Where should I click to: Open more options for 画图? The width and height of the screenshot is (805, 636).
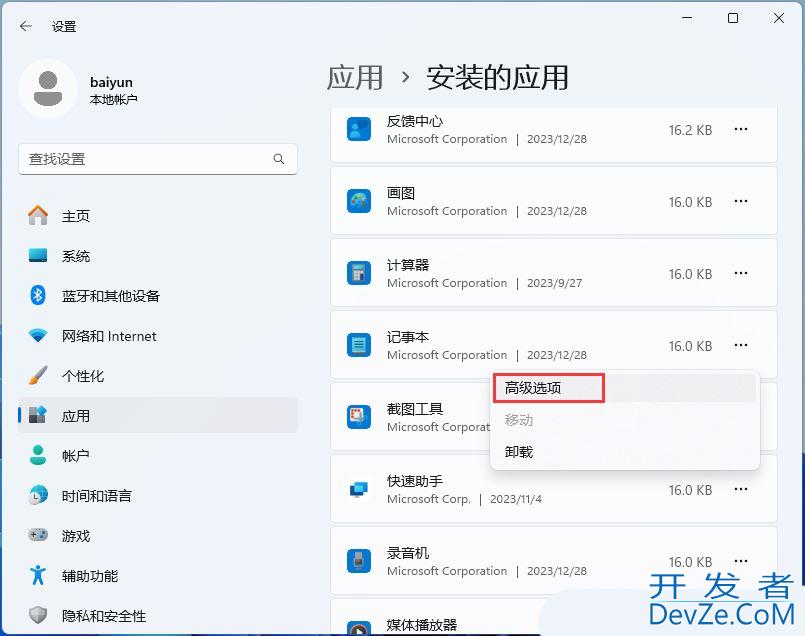point(741,201)
